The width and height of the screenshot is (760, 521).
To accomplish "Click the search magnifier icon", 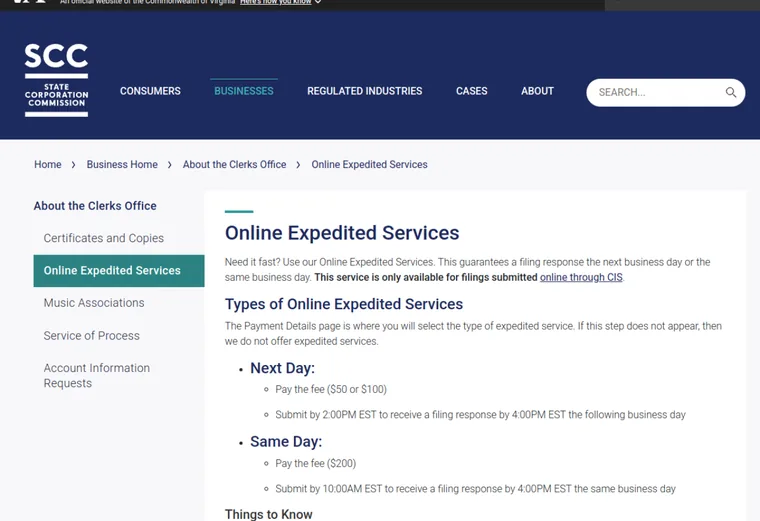I will 730,92.
